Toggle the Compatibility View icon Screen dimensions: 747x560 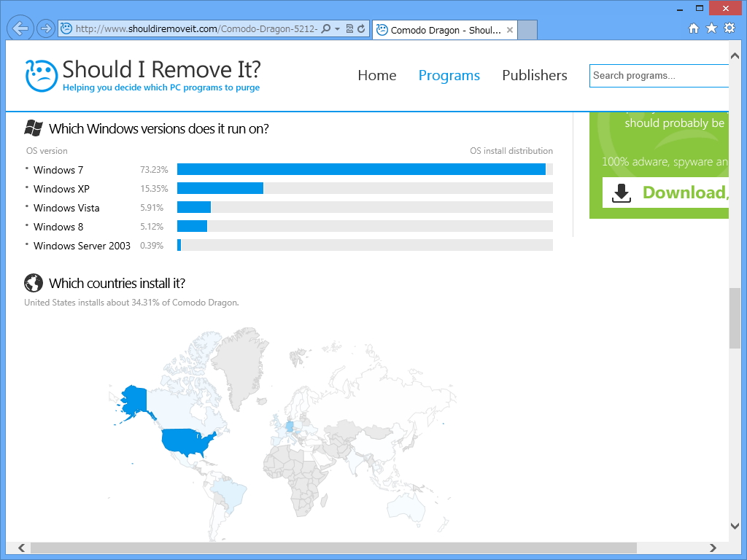[x=349, y=28]
